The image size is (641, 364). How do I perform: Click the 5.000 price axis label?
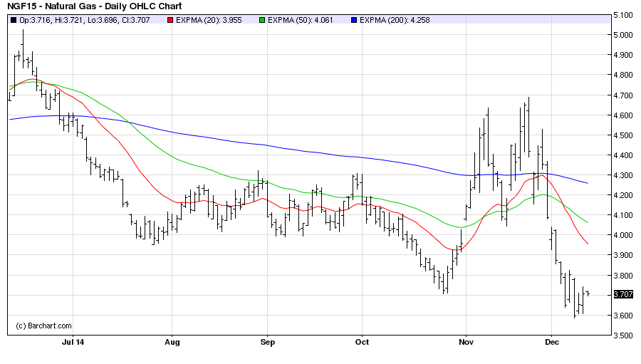623,35
